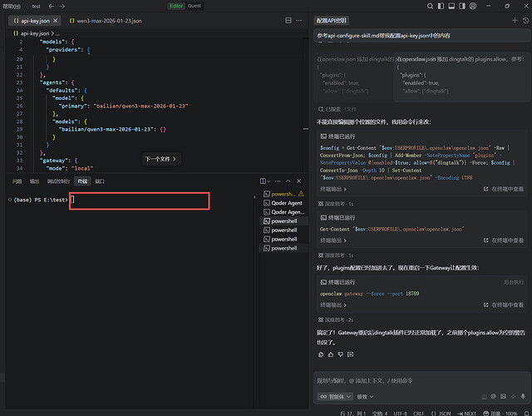Switch to 调试控制台 panel tab

coord(58,181)
